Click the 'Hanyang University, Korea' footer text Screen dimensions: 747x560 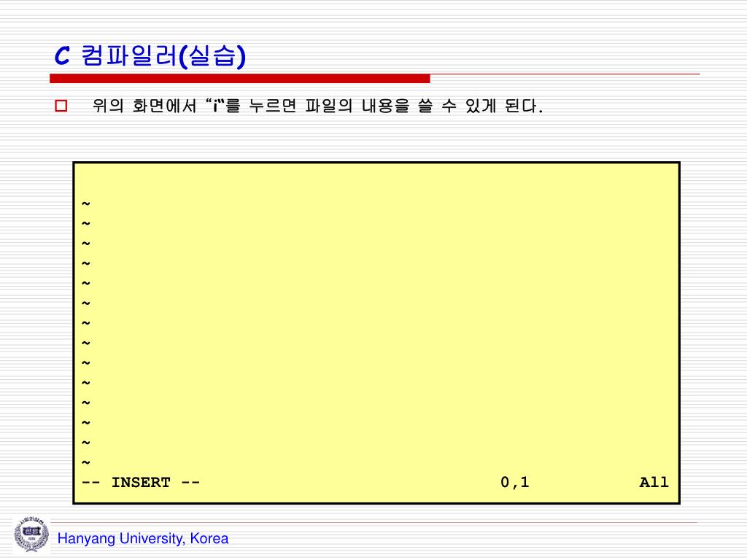[x=143, y=539]
